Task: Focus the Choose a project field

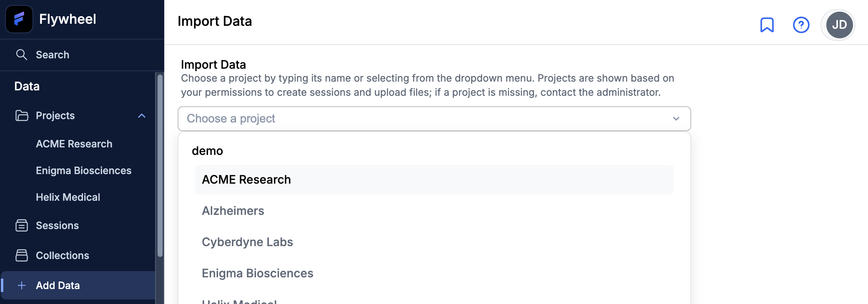Action: 434,119
